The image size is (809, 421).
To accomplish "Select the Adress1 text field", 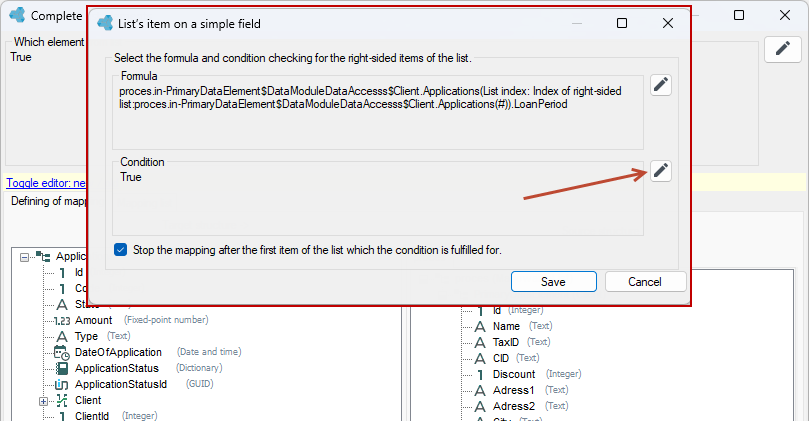I will point(513,391).
